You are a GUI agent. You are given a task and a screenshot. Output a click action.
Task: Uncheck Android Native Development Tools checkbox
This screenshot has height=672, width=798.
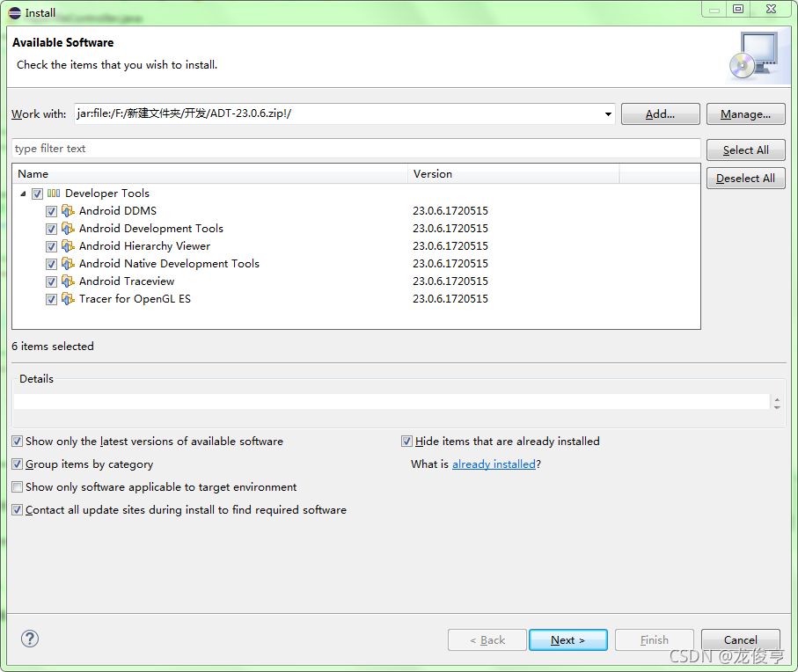pos(51,264)
